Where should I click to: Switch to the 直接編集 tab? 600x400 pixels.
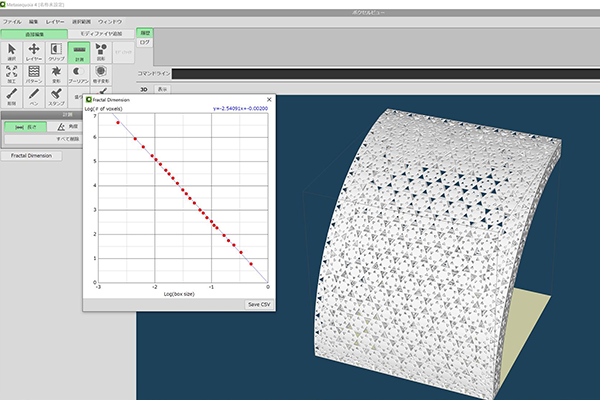tap(34, 34)
